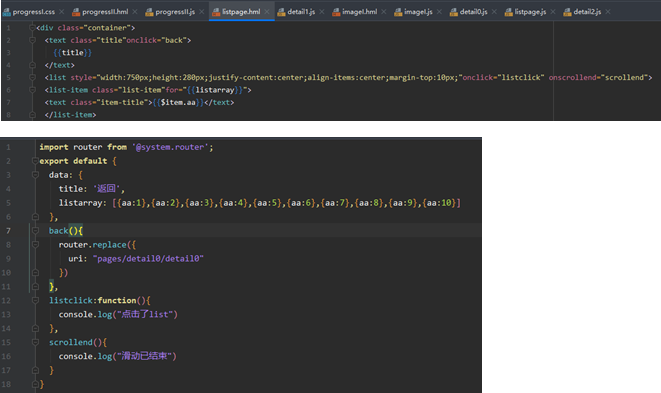Collapse the router.replace call fold marker
The height and width of the screenshot is (393, 661).
pos(35,245)
